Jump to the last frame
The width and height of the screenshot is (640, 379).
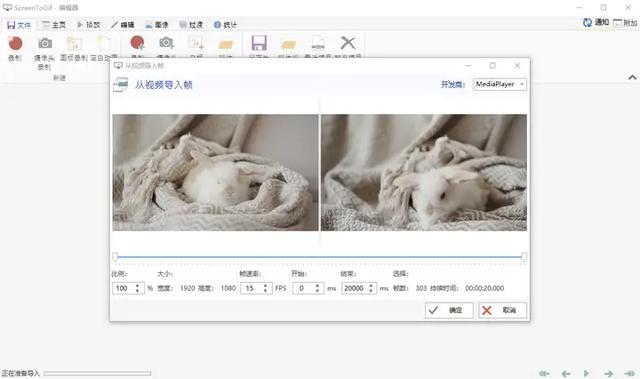coord(629,373)
